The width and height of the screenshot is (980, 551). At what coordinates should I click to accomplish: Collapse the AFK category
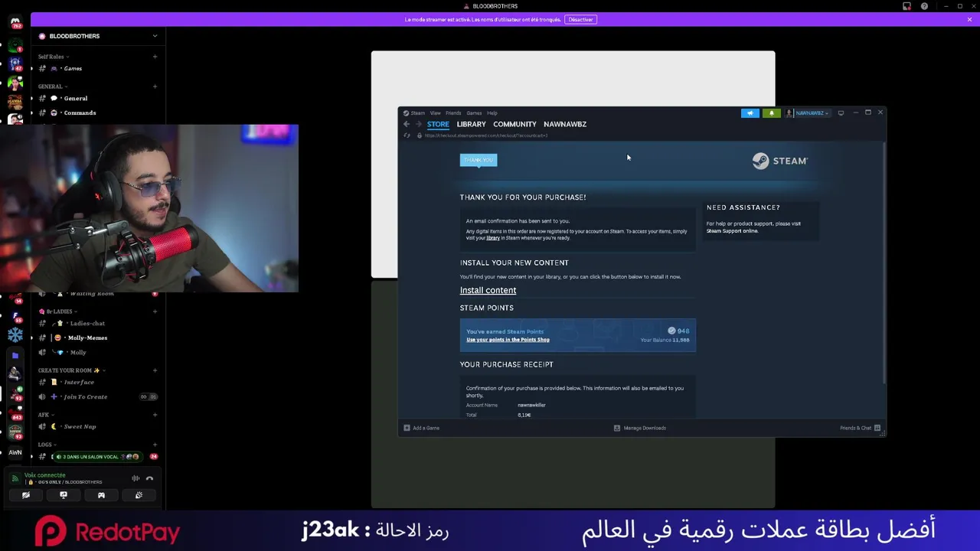coord(45,415)
